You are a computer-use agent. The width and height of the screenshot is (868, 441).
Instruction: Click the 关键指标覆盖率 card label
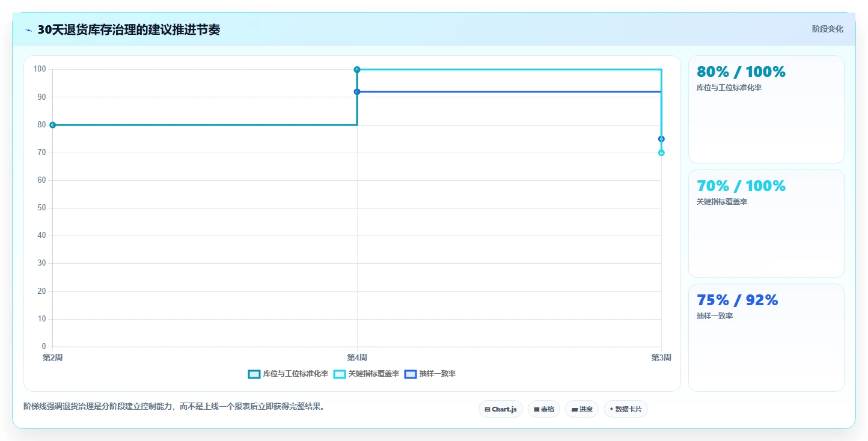(722, 202)
